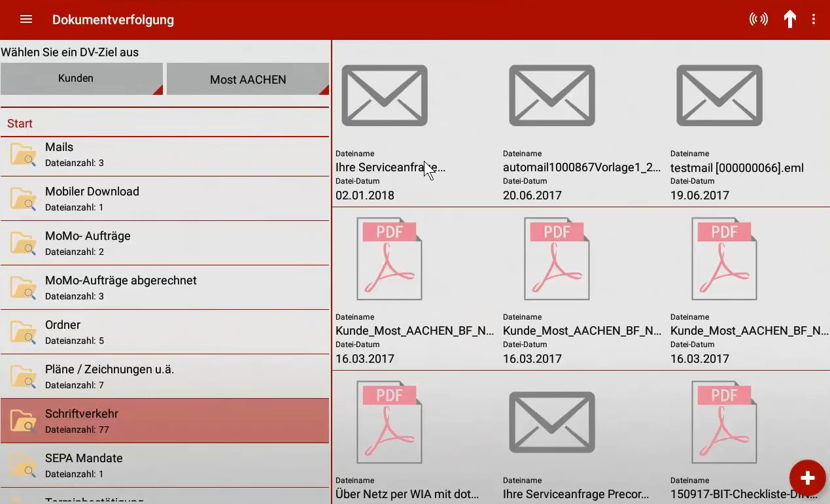Viewport: 830px width, 504px height.
Task: Open the MoMo- Aufträge folder
Action: tap(165, 243)
